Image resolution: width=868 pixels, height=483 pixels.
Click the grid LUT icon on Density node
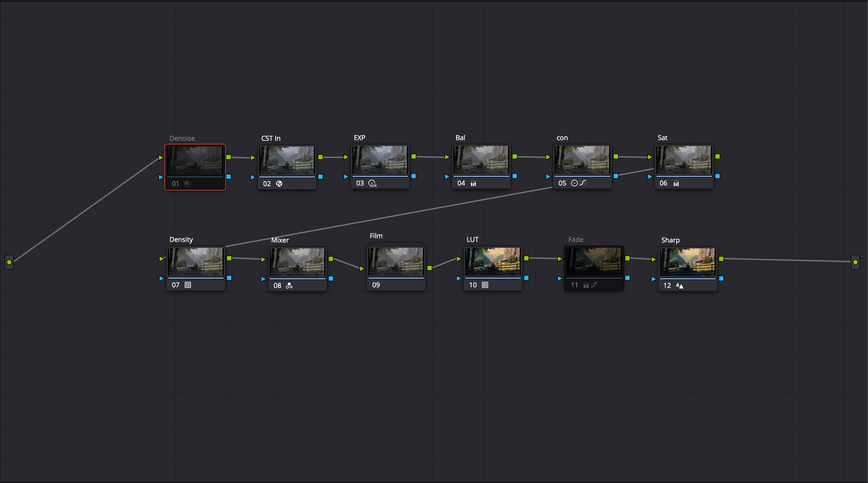coord(188,285)
